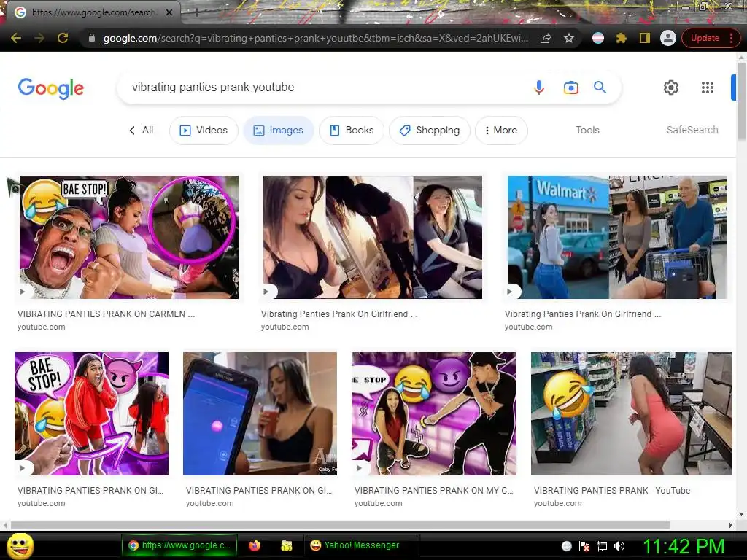747x560 pixels.
Task: Open the Walmart thumbnail result
Action: click(617, 237)
